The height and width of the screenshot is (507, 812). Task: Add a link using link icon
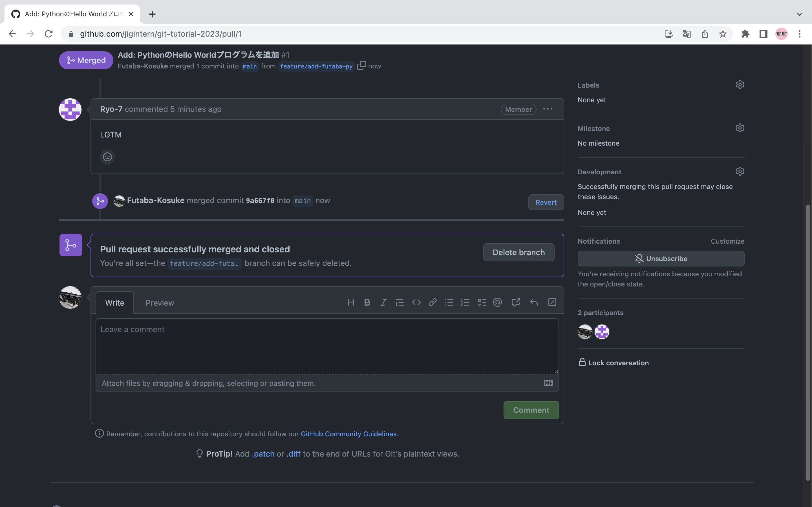pyautogui.click(x=433, y=303)
